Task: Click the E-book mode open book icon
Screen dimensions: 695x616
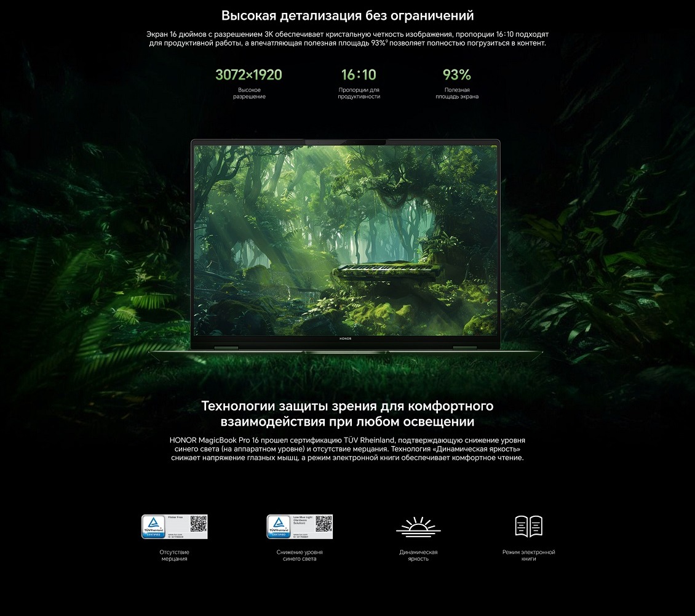Action: coord(528,526)
